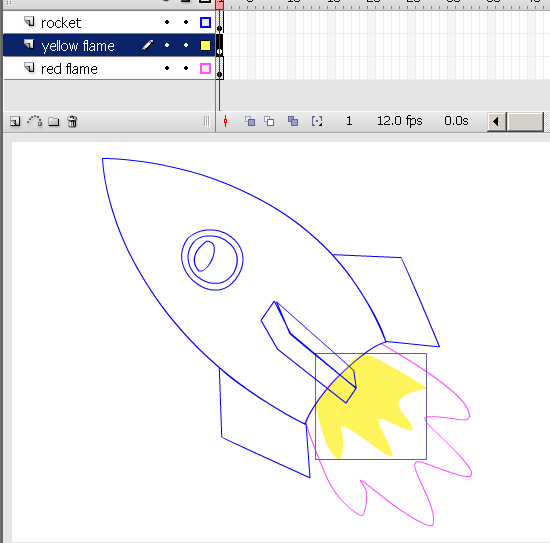Toggle visibility dot for rocket layer
This screenshot has width=550, height=543.
click(167, 22)
